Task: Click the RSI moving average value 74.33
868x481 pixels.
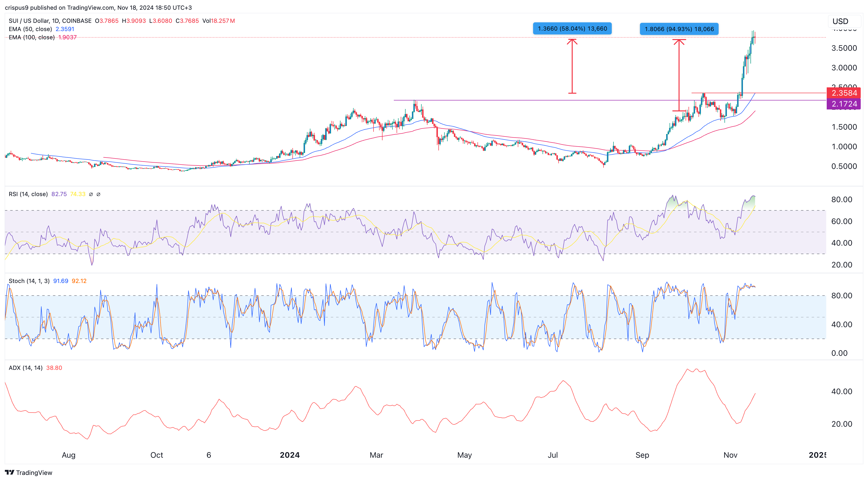Action: (x=78, y=194)
